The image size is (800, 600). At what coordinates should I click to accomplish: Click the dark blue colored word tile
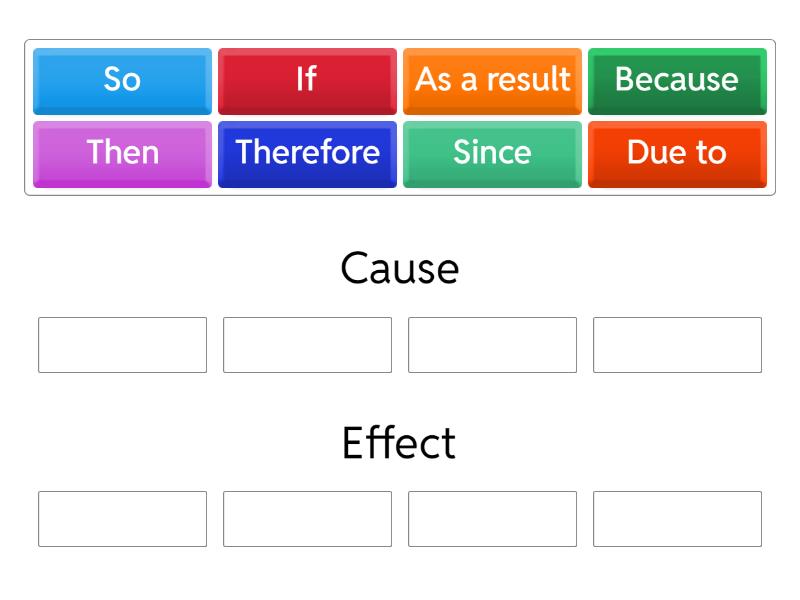[x=307, y=153]
